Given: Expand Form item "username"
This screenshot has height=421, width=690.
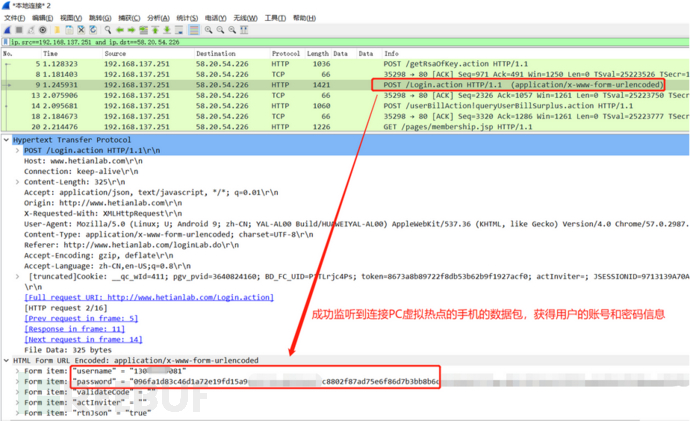Looking at the screenshot, I should (x=17, y=371).
